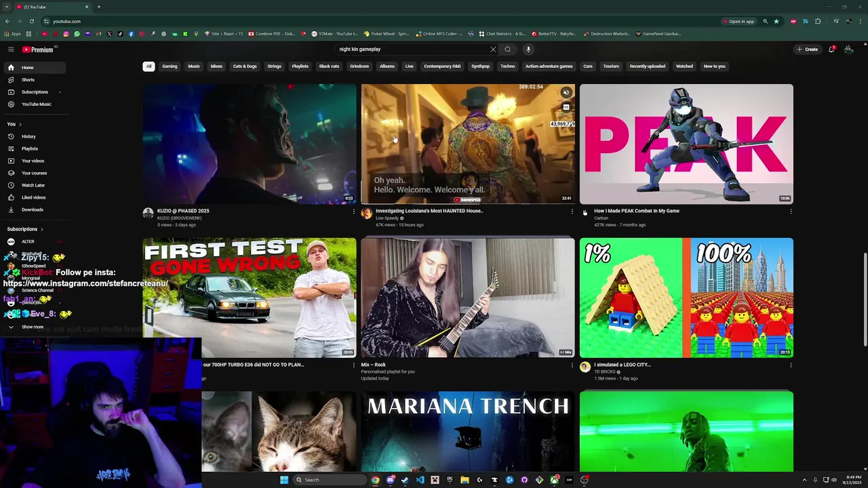Screen dimensions: 868x488
Task: Go to Home in the sidebar
Action: click(x=34, y=68)
